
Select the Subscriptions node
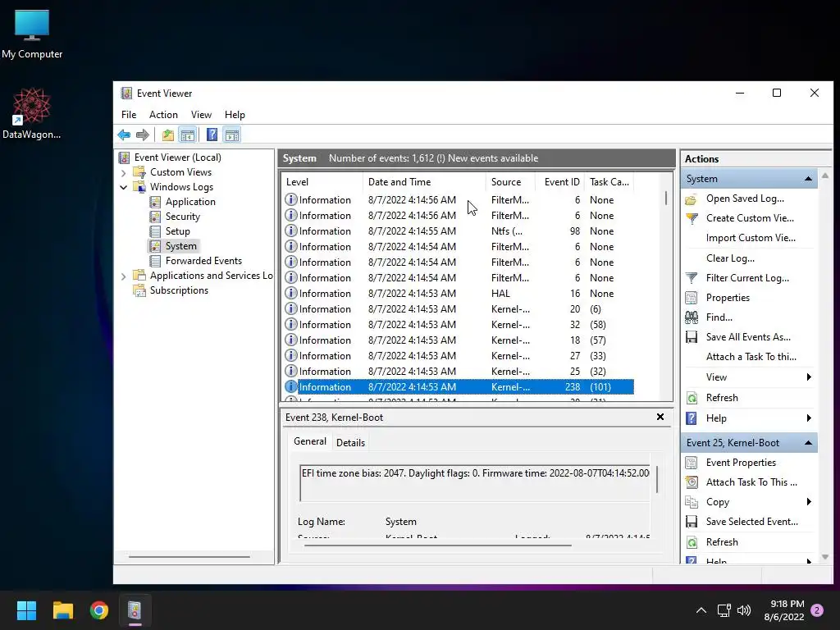pos(179,290)
